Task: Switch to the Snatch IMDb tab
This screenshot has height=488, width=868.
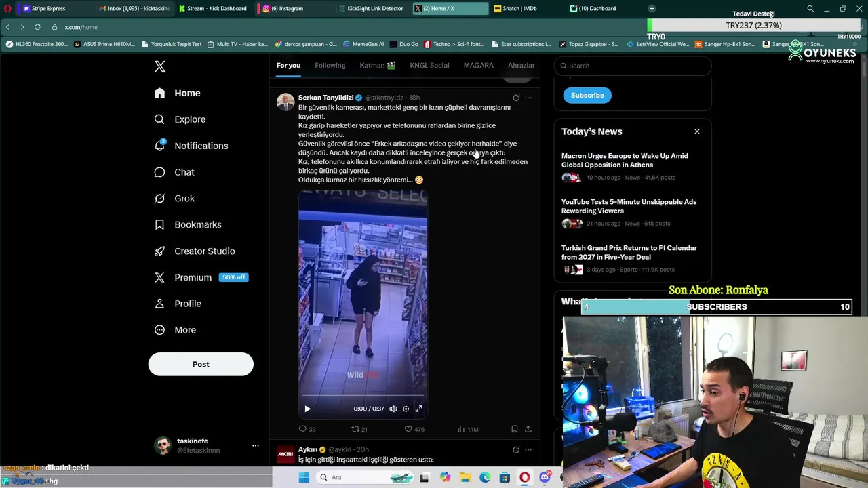Action: pyautogui.click(x=526, y=8)
